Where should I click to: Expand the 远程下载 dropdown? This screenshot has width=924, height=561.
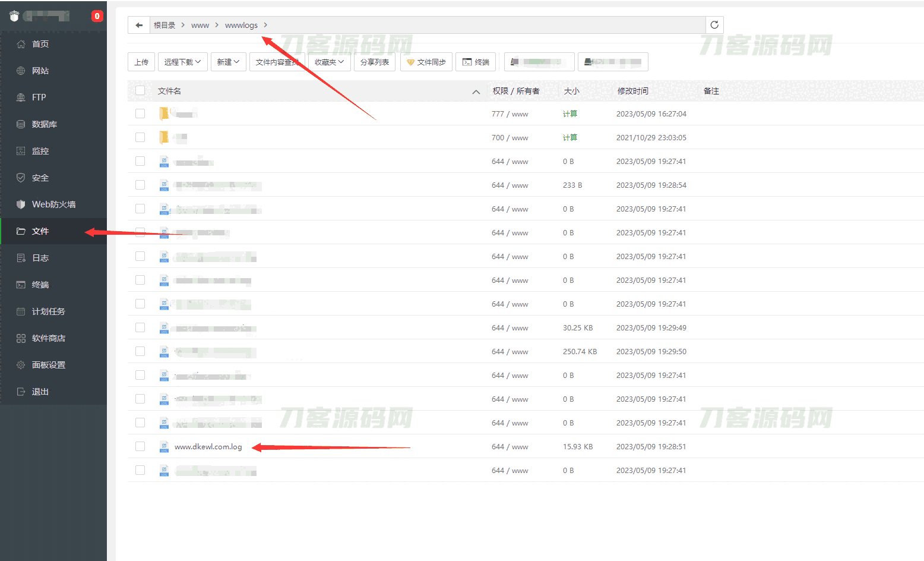(x=182, y=62)
